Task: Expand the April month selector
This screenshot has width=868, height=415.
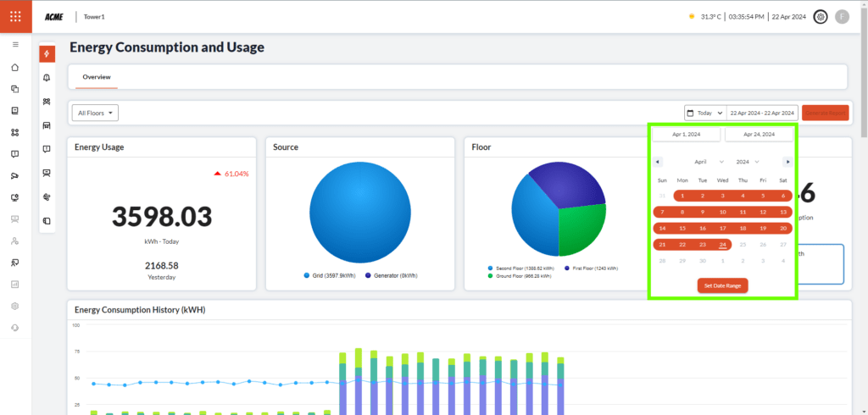Action: click(709, 161)
